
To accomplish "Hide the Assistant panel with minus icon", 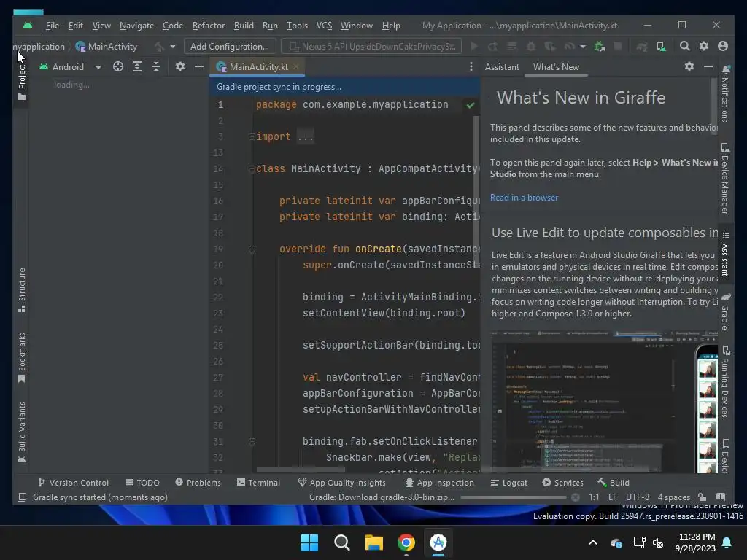I will click(708, 66).
